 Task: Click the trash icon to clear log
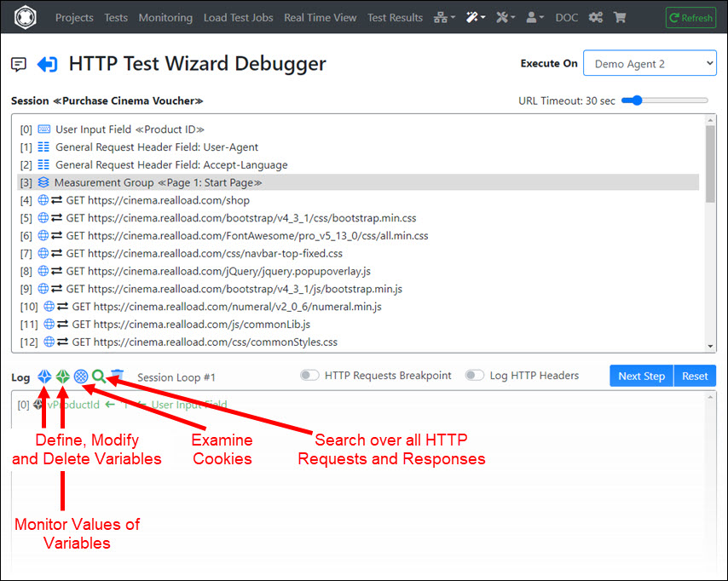click(118, 375)
